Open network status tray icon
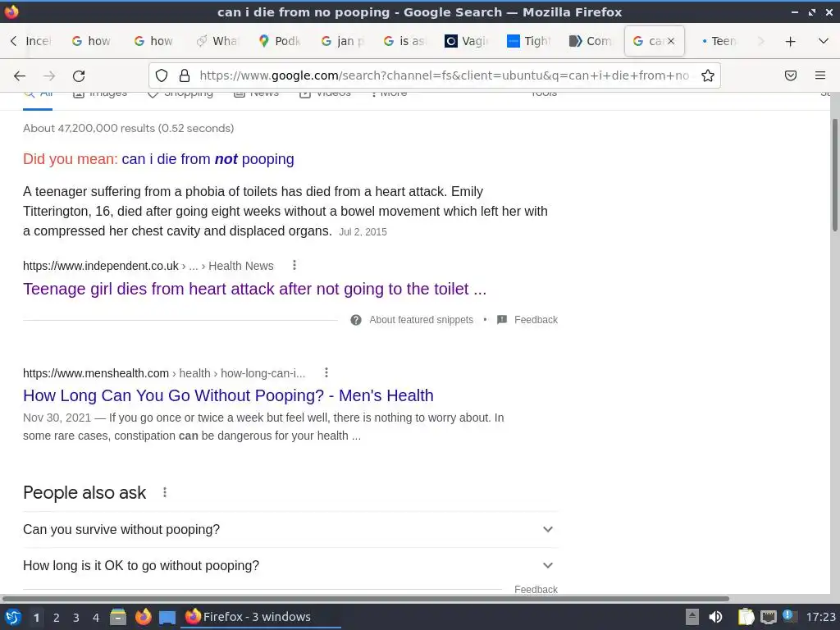 pyautogui.click(x=768, y=617)
